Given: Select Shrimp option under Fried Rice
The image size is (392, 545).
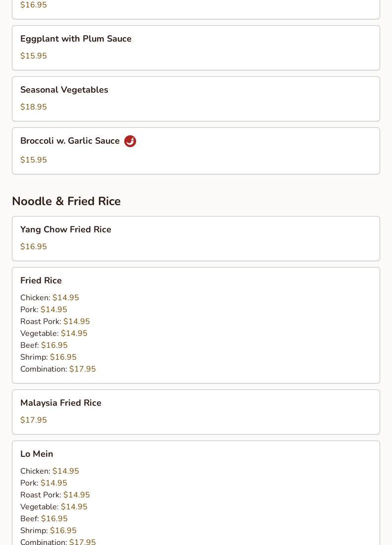Looking at the screenshot, I should 49,357.
